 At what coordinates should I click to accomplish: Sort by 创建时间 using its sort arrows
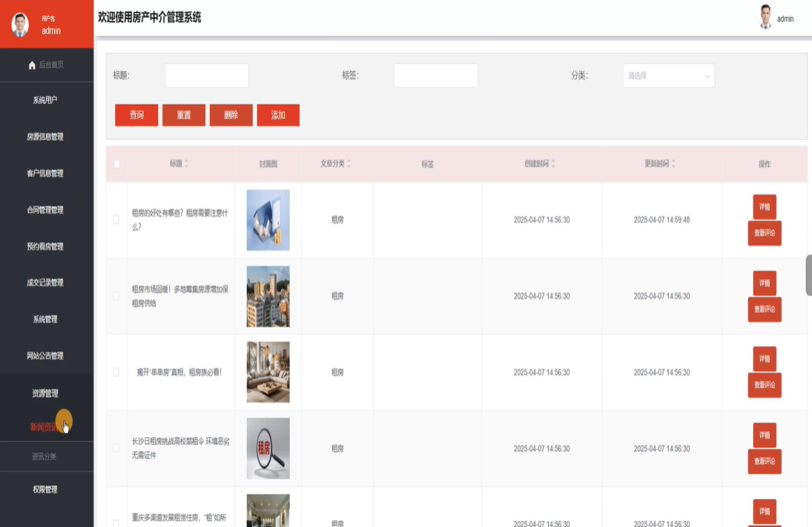click(553, 164)
